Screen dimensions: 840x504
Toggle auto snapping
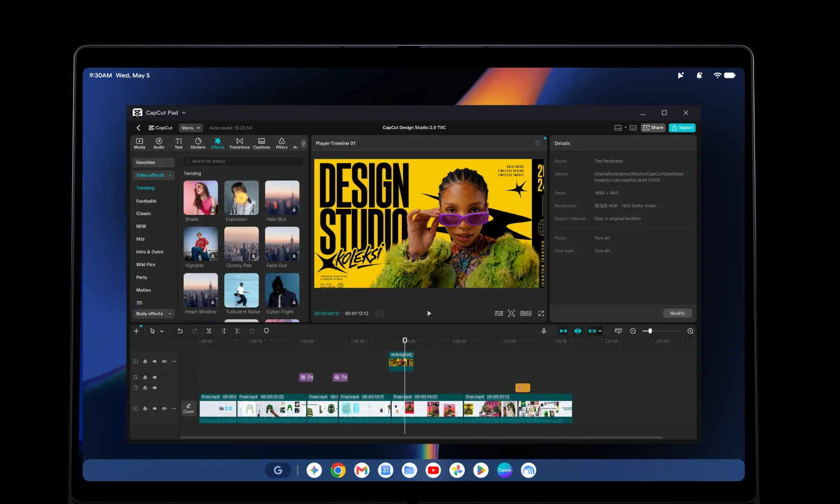(577, 331)
